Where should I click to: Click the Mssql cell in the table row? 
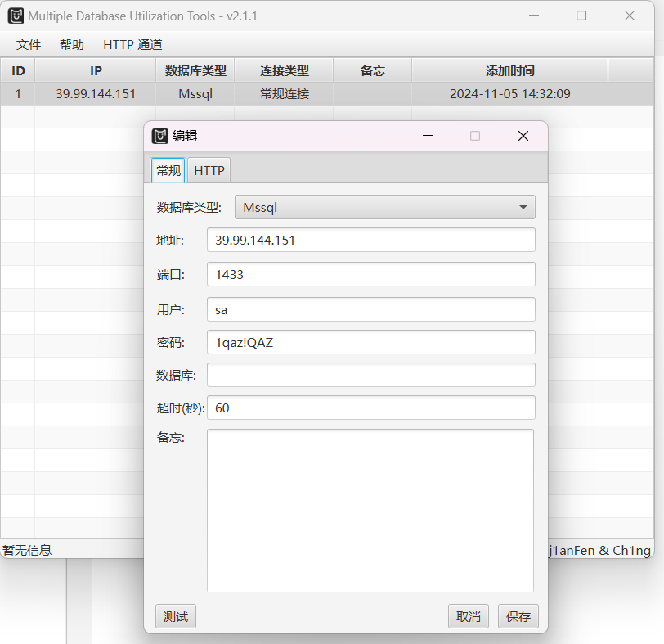pyautogui.click(x=195, y=93)
